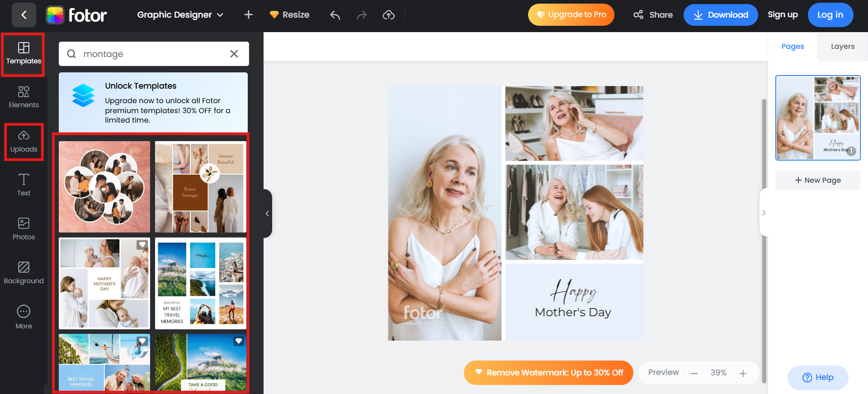The width and height of the screenshot is (868, 394).
Task: Collapse the right pages panel
Action: click(x=764, y=213)
